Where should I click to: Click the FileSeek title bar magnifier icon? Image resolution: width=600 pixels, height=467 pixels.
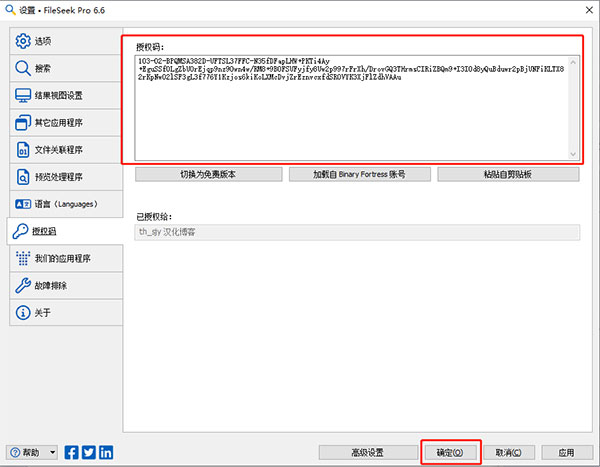pyautogui.click(x=10, y=10)
